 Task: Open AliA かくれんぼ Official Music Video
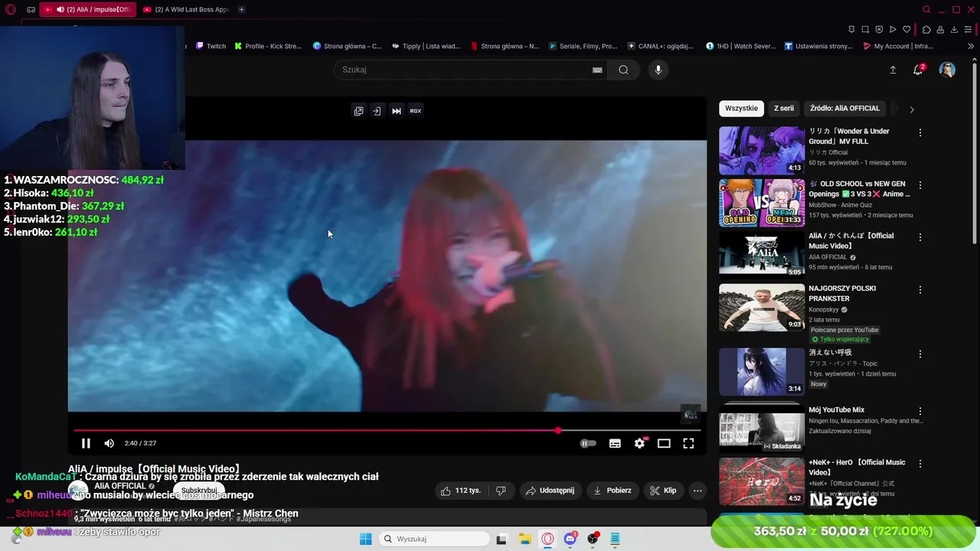(x=762, y=255)
